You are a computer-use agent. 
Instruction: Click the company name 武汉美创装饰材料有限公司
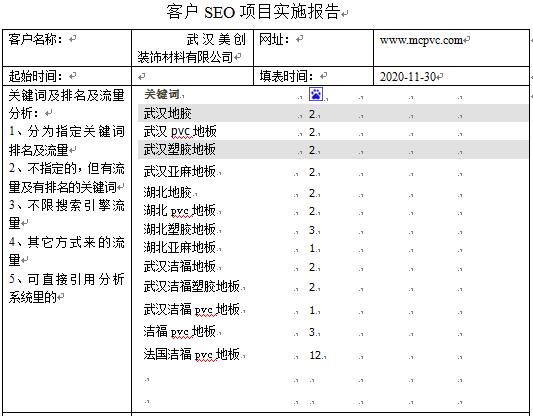(191, 48)
